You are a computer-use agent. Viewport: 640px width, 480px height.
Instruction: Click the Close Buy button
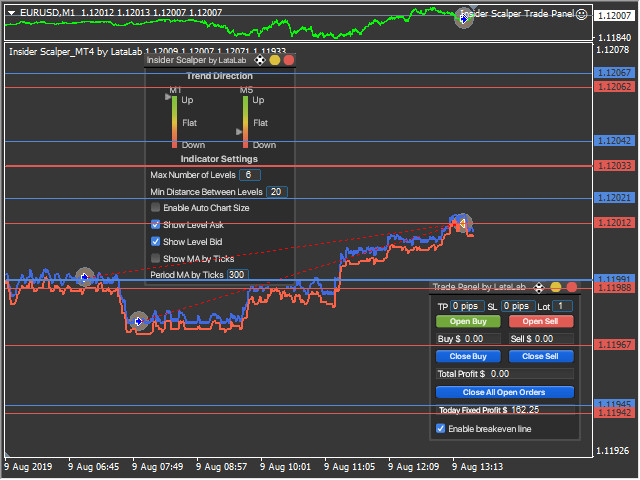coord(468,356)
